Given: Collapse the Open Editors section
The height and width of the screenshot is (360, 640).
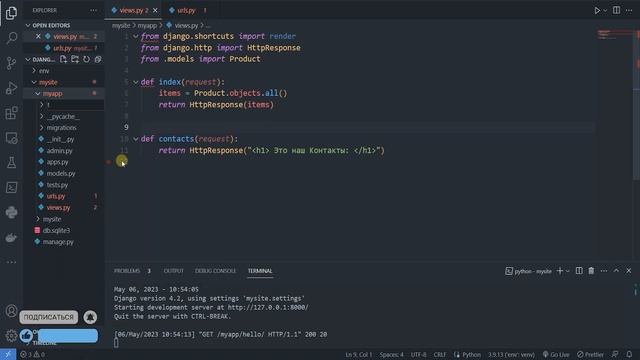Looking at the screenshot, I should coord(28,25).
